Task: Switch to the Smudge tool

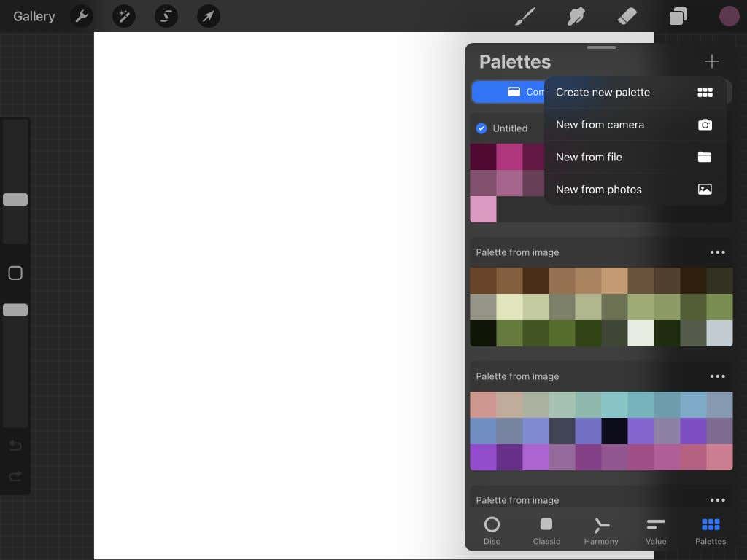Action: (x=576, y=16)
